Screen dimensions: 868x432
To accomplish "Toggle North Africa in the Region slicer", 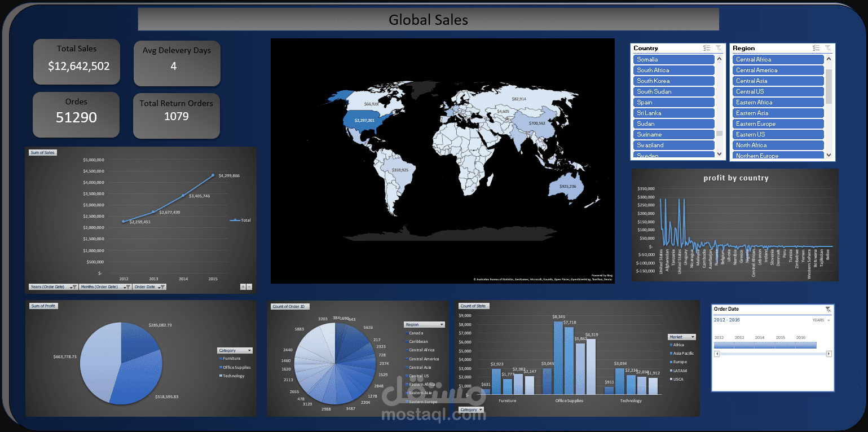I will pyautogui.click(x=778, y=145).
